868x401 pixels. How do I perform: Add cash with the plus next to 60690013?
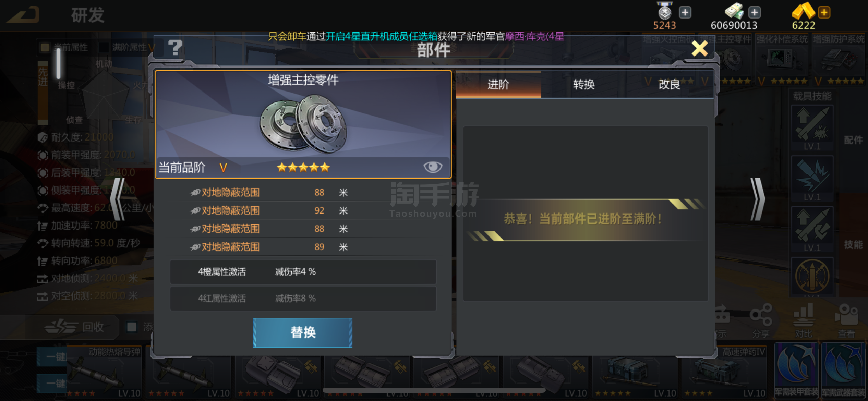click(755, 13)
